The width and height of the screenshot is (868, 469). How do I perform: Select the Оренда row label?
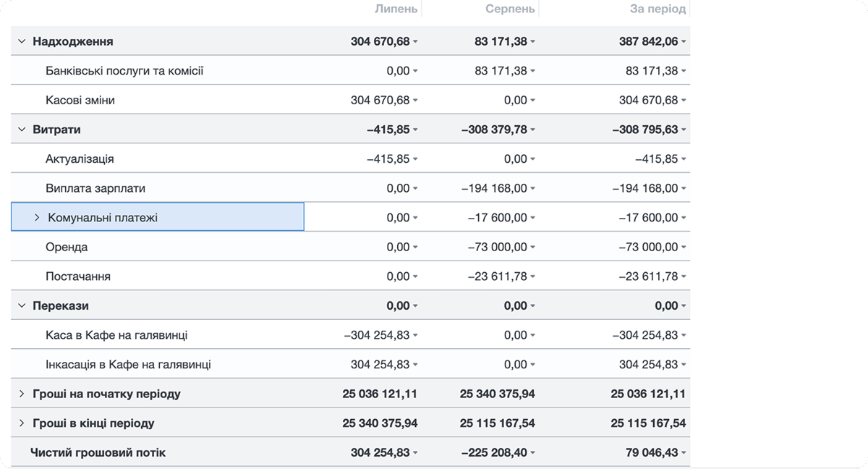point(67,247)
